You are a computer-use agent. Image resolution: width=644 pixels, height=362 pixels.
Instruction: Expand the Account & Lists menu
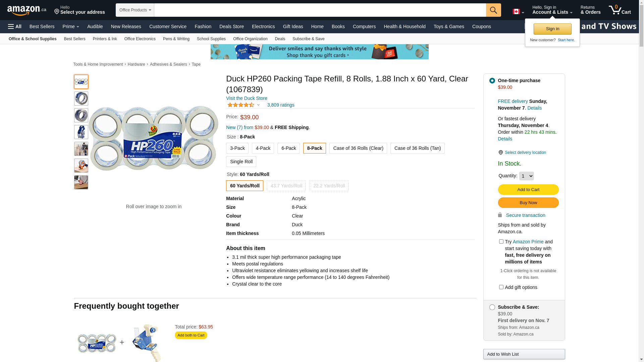552,10
